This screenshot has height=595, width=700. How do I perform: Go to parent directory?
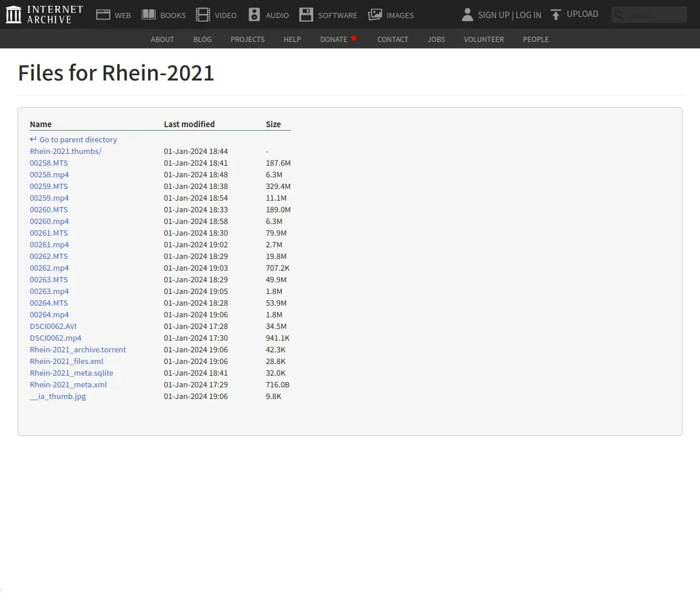point(73,139)
